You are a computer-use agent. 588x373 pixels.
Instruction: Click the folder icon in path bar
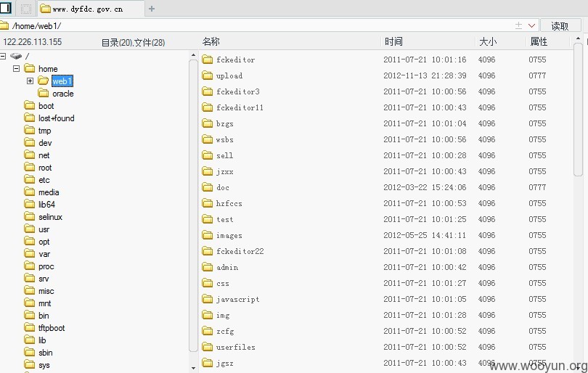[4, 25]
